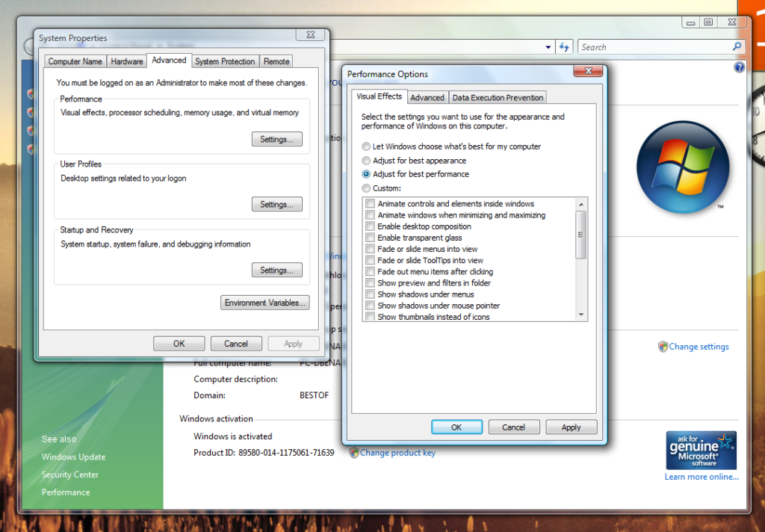Minimize the System window behind the dialogs
Viewport: 765px width, 532px height.
[x=690, y=22]
